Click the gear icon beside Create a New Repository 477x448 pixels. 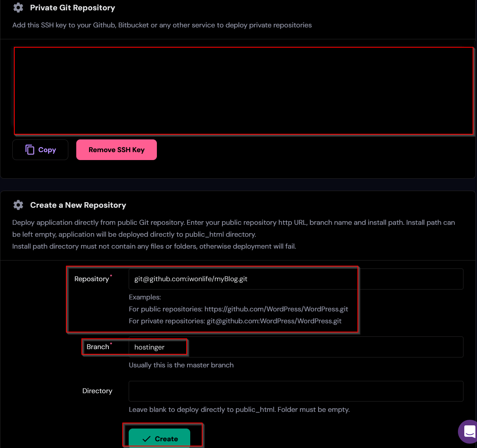[18, 205]
